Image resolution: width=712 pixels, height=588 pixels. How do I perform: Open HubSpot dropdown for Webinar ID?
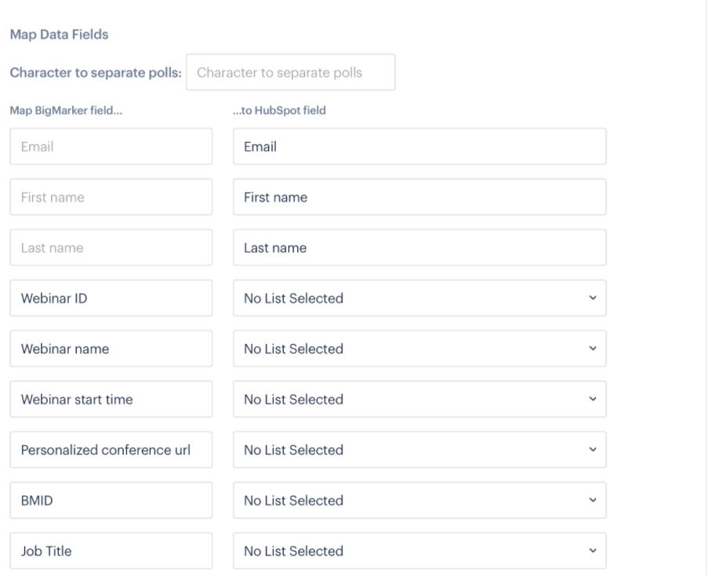pos(420,298)
